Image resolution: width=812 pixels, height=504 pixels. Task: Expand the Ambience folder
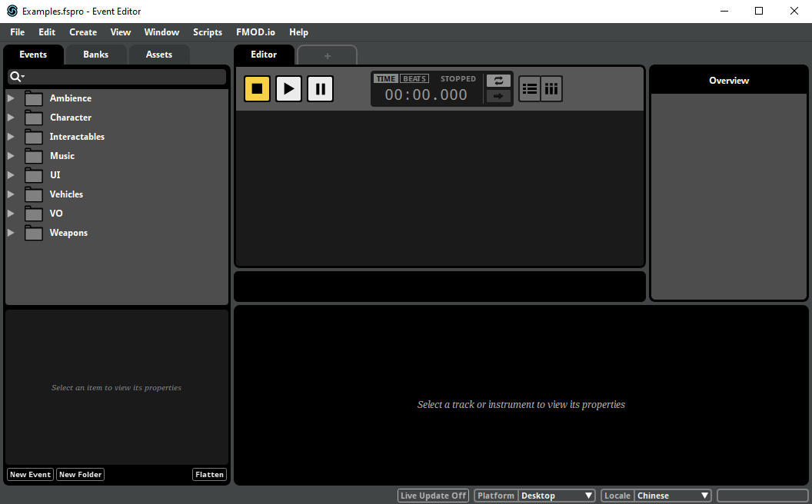tap(11, 98)
